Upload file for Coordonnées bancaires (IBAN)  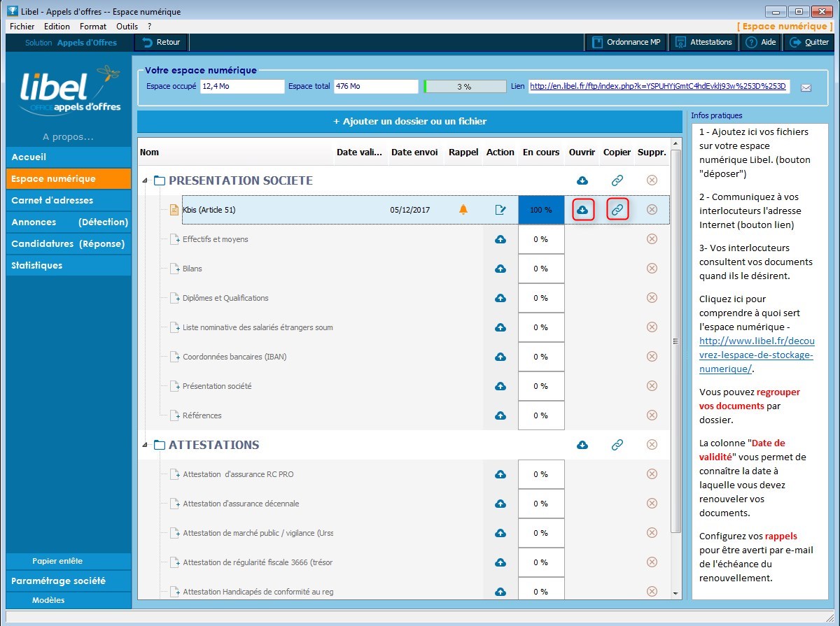(500, 357)
